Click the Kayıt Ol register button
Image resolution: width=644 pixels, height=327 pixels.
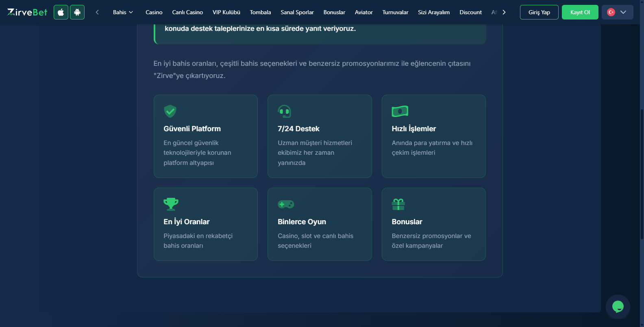point(580,12)
